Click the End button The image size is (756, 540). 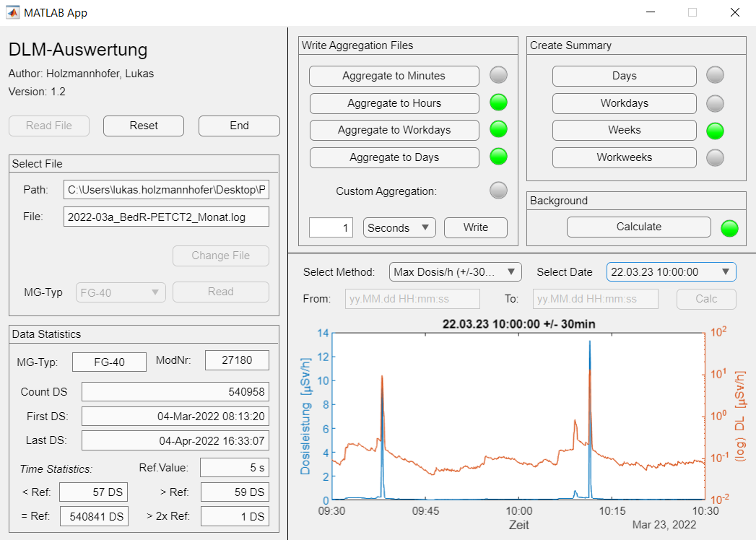[239, 126]
